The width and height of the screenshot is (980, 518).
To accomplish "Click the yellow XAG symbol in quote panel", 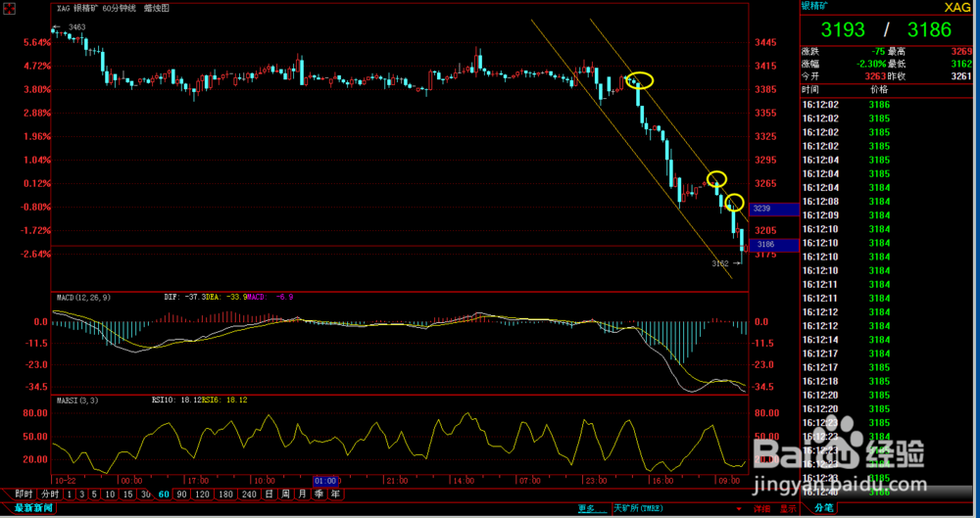I will point(956,7).
